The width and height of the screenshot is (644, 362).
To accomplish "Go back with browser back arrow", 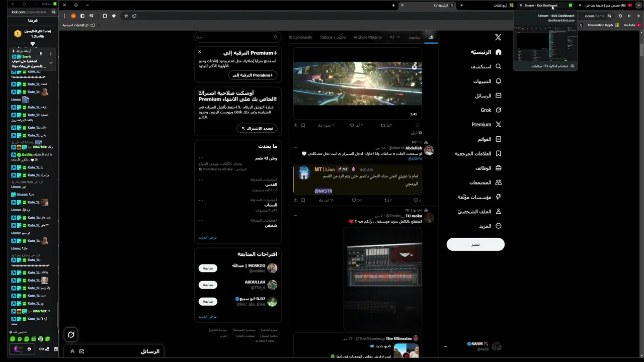I will click(x=638, y=16).
